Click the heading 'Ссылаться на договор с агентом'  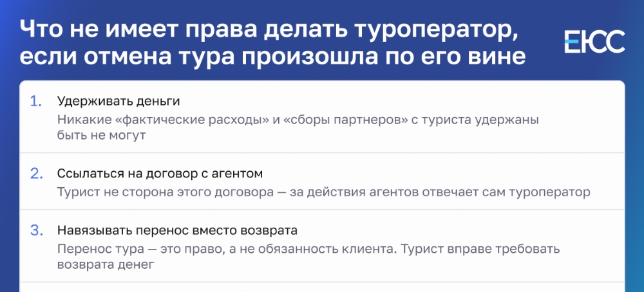coord(160,174)
